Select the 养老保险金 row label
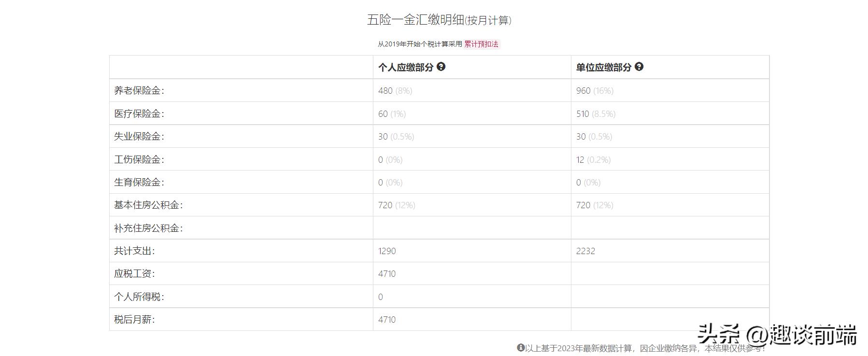The image size is (868, 356). pyautogui.click(x=139, y=90)
